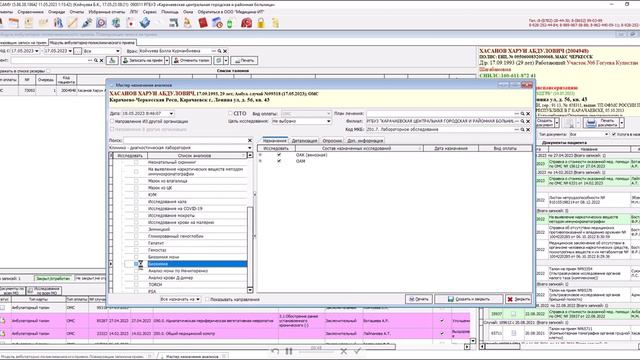Check the Гемостаз analysis box
Viewport: 640px width, 360px height.
pos(136,250)
